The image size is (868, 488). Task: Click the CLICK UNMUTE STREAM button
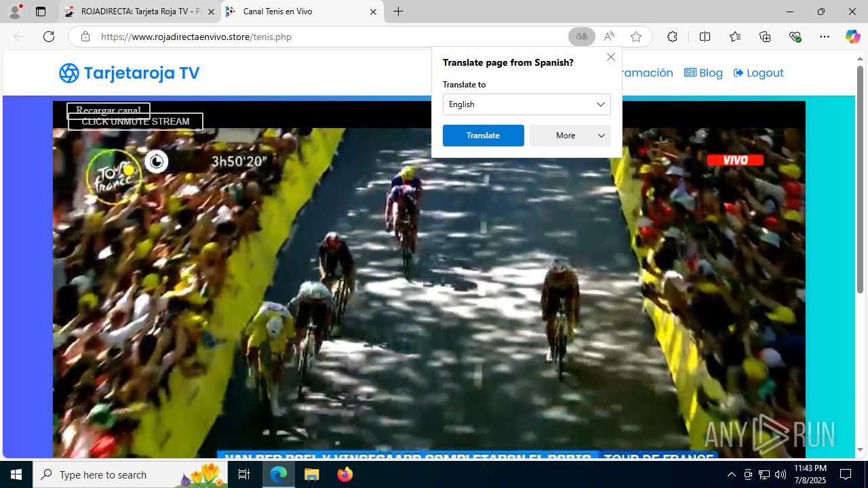(x=136, y=122)
